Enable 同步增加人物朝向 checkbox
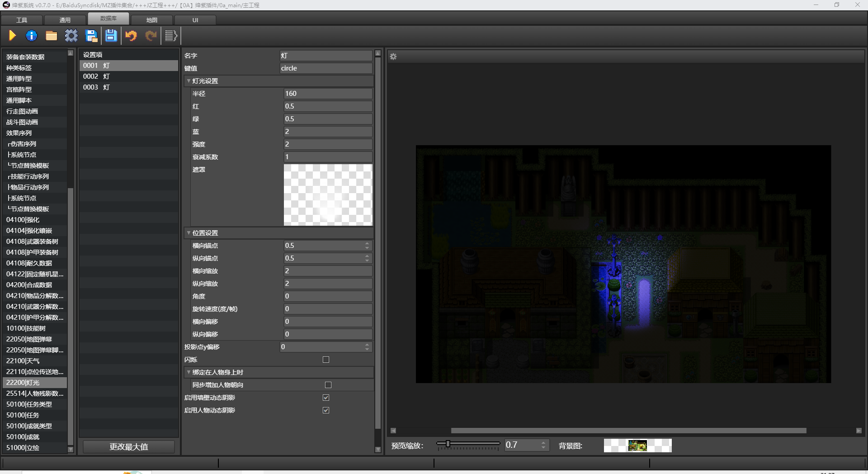The width and height of the screenshot is (868, 474). pos(328,385)
